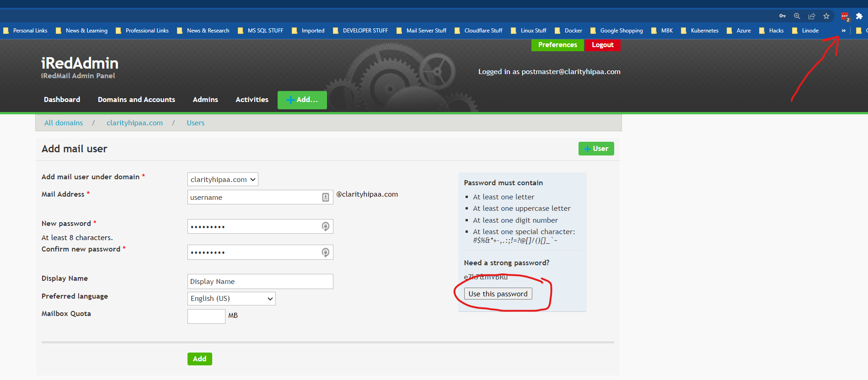This screenshot has height=380, width=868.
Task: Click the 'Need a strong password?' heading
Action: [507, 263]
